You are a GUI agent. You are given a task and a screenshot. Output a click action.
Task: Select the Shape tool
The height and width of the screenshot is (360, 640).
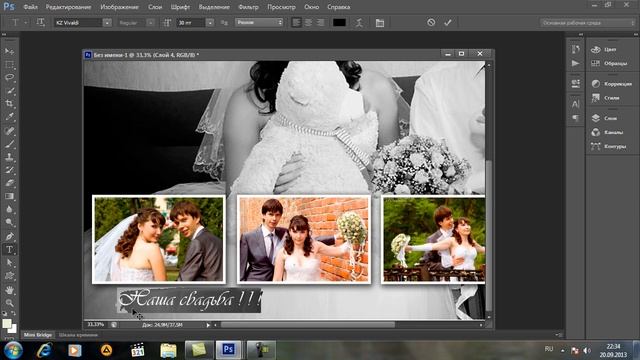coord(9,276)
